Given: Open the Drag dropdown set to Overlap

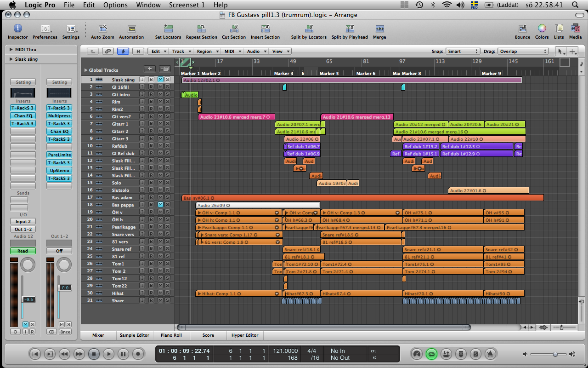Looking at the screenshot, I should (523, 52).
